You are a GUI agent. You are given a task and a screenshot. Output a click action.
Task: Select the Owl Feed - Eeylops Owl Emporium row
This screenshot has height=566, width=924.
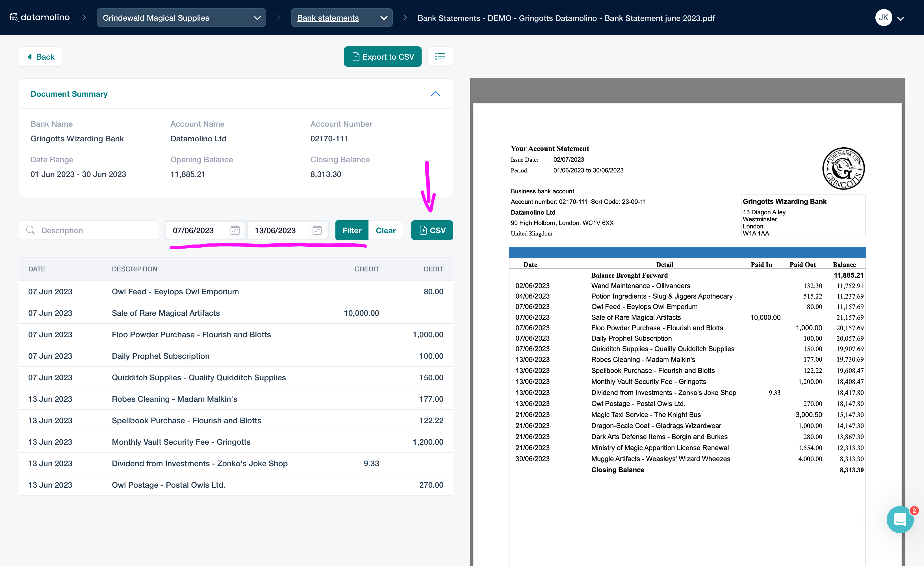[x=236, y=291]
